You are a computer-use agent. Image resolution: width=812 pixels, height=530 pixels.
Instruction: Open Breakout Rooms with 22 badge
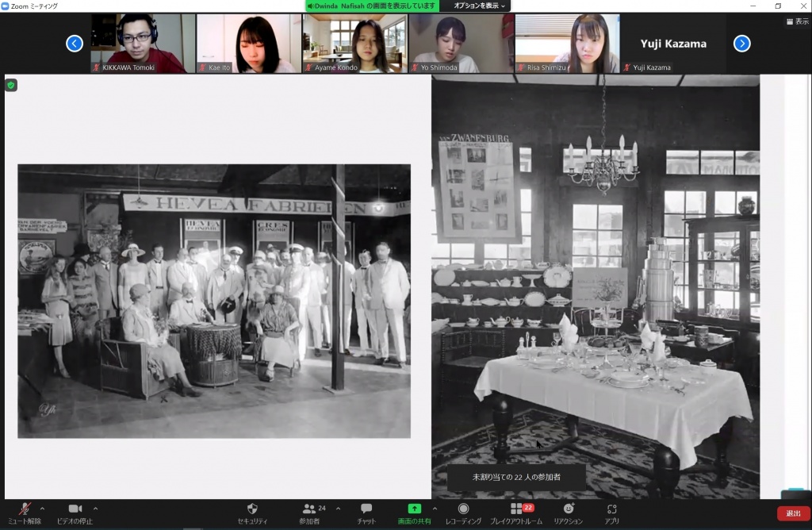coord(516,513)
